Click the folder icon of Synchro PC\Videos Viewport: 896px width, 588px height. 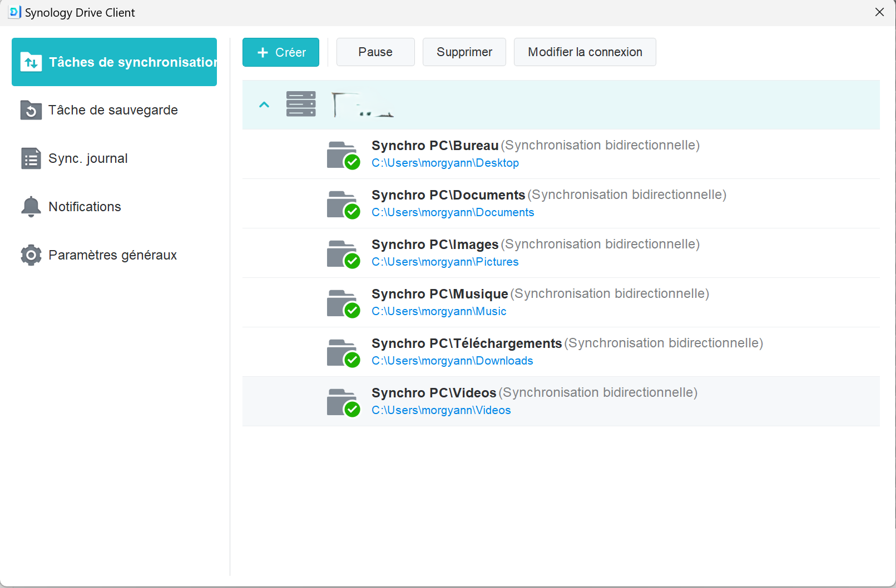pos(343,402)
